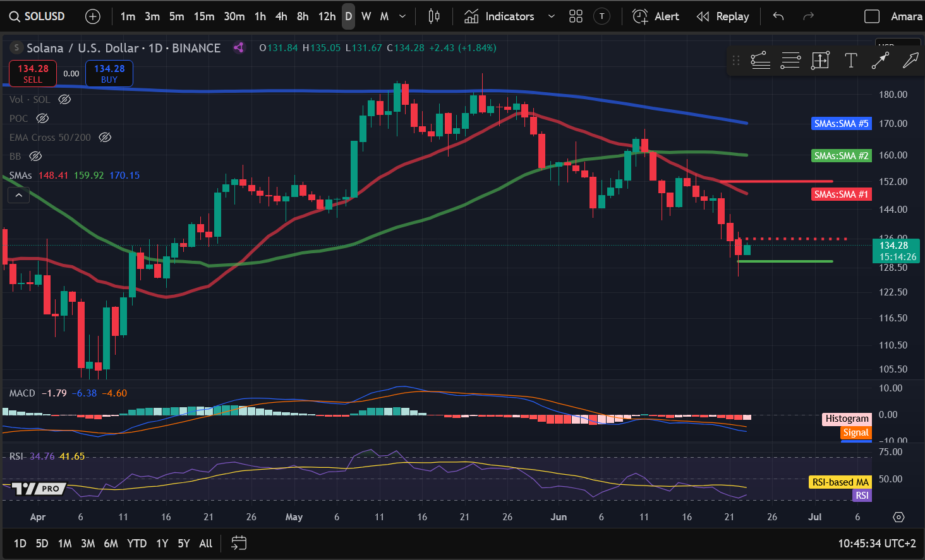Click the Signal MACD label
925x560 pixels.
pyautogui.click(x=856, y=432)
